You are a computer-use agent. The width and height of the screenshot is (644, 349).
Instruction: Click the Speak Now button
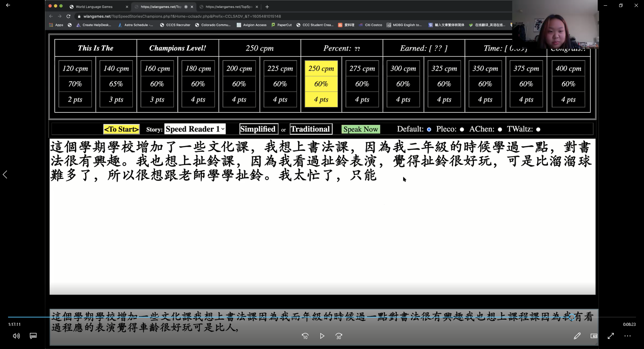click(x=360, y=129)
